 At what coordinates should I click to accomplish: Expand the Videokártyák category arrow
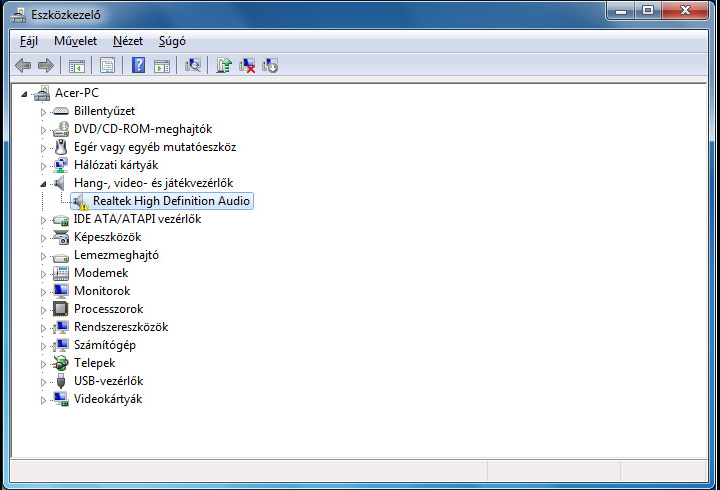[x=43, y=399]
